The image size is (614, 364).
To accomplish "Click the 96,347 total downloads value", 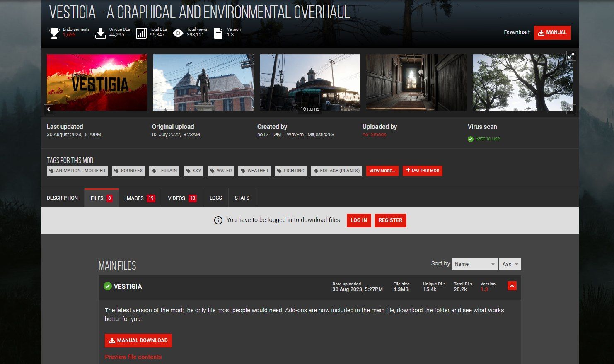I will pos(157,35).
